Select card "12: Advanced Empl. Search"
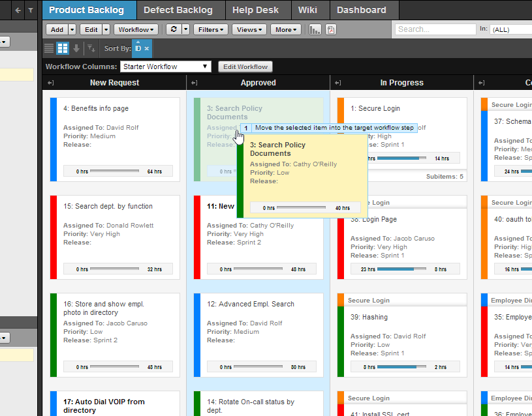532x416 pixels. [x=258, y=335]
